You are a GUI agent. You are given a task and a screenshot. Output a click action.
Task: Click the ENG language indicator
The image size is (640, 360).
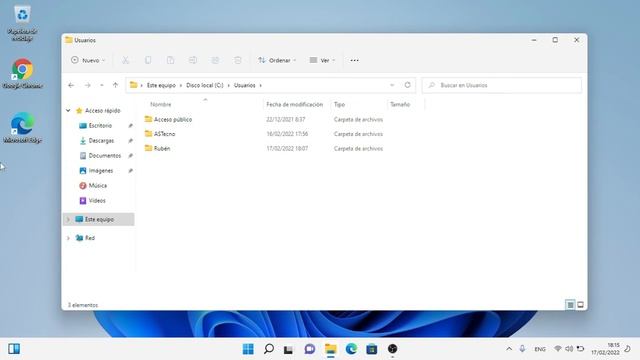click(540, 349)
